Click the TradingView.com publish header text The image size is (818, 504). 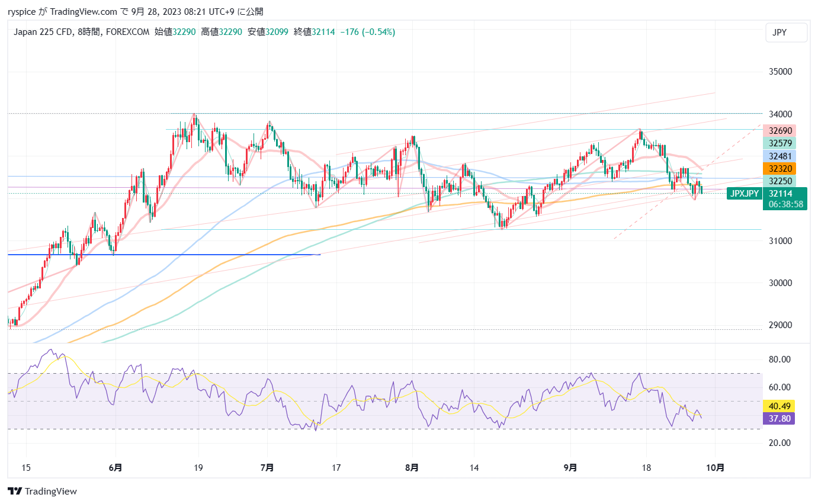pyautogui.click(x=84, y=11)
